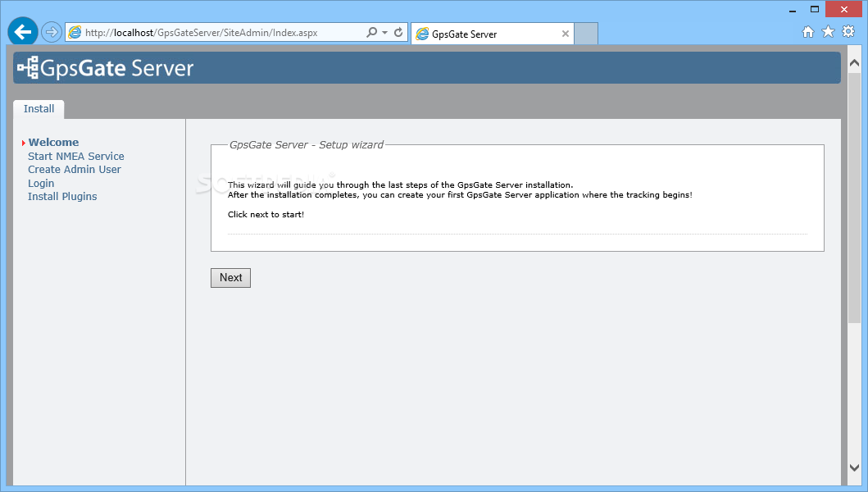Click the Next button

231,278
